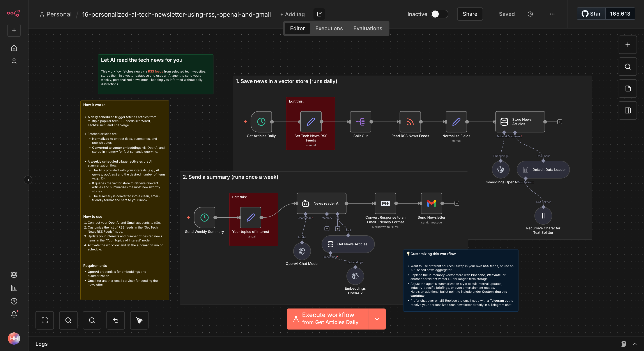Click the add sticky note icon
644x351 pixels.
(628, 89)
